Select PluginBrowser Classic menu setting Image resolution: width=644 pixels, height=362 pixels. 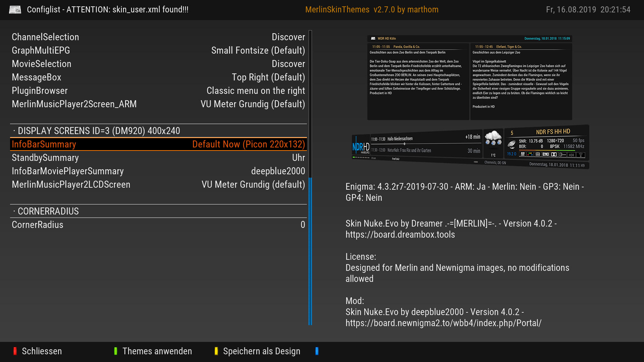[256, 90]
